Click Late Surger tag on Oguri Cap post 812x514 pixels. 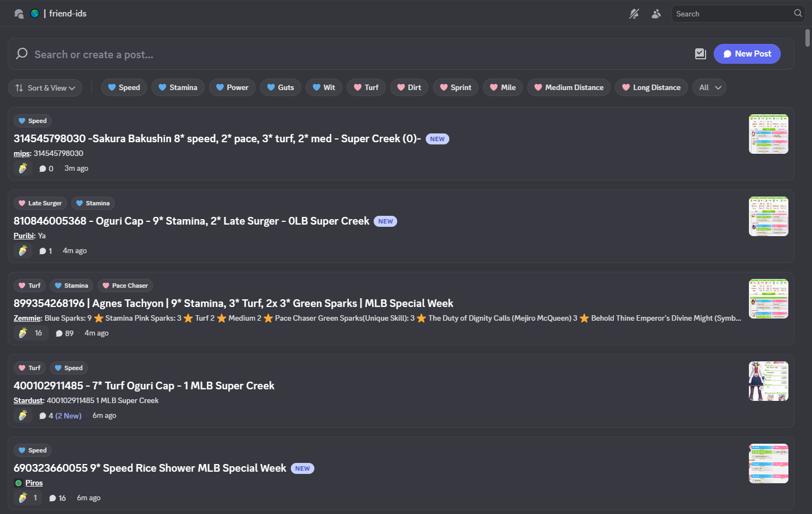click(x=40, y=203)
